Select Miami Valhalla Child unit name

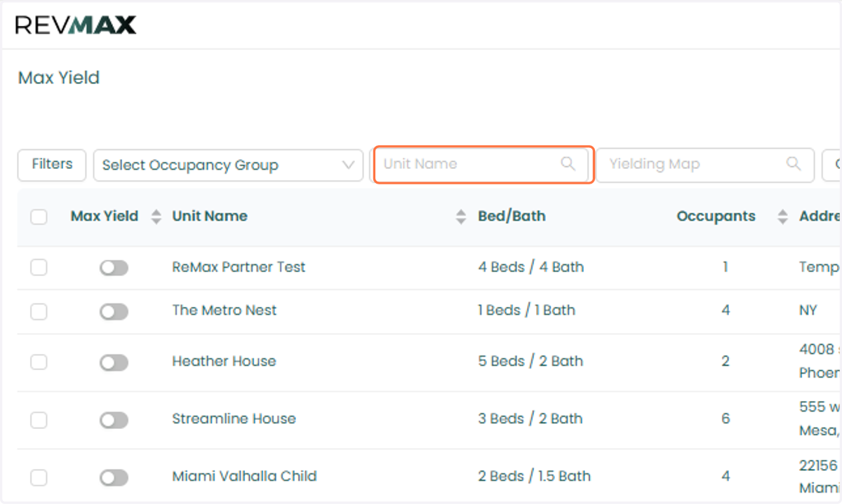click(x=244, y=476)
